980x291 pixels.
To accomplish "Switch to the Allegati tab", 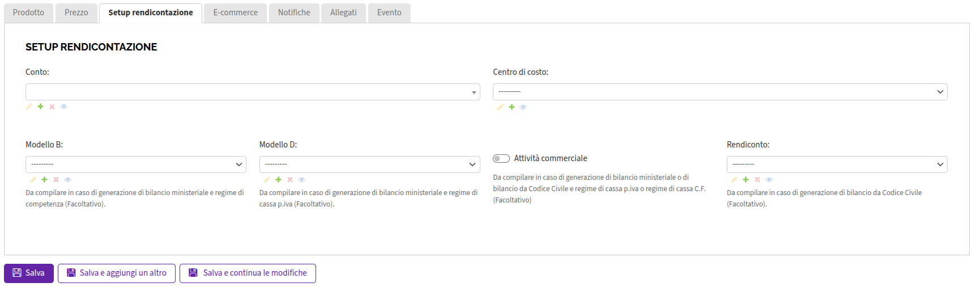I will tap(343, 13).
